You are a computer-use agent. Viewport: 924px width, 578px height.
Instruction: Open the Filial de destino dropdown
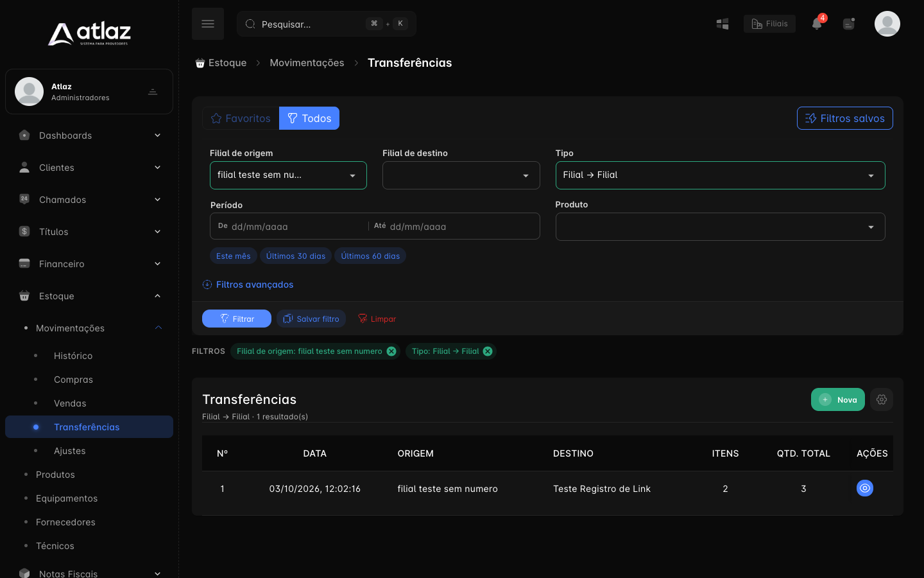coord(461,175)
